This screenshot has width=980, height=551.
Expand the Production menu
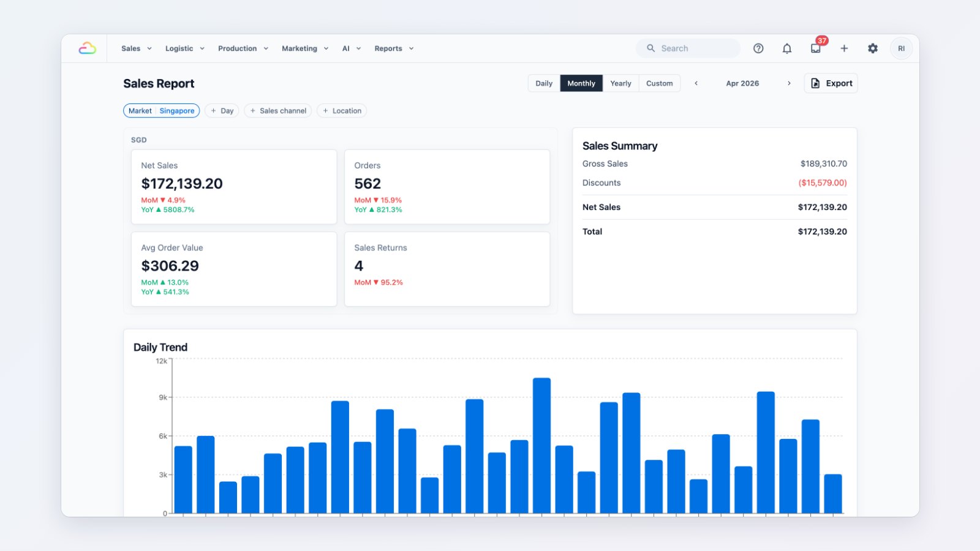click(243, 48)
